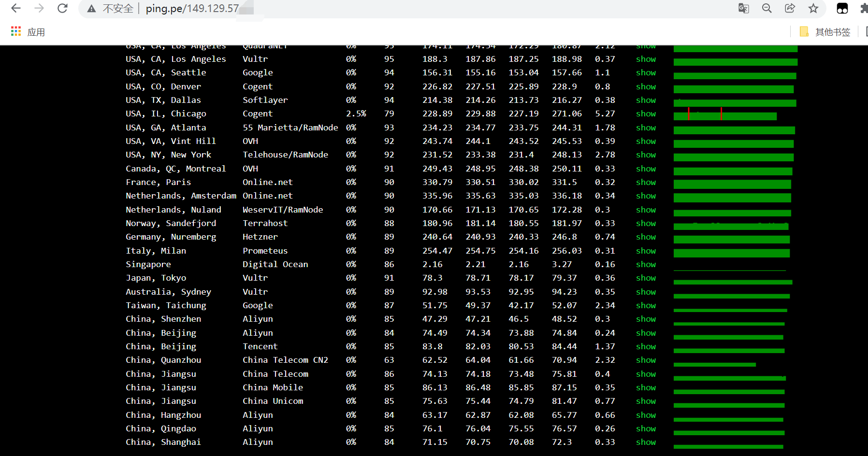
Task: Bookmark this page with the star icon
Action: click(813, 8)
